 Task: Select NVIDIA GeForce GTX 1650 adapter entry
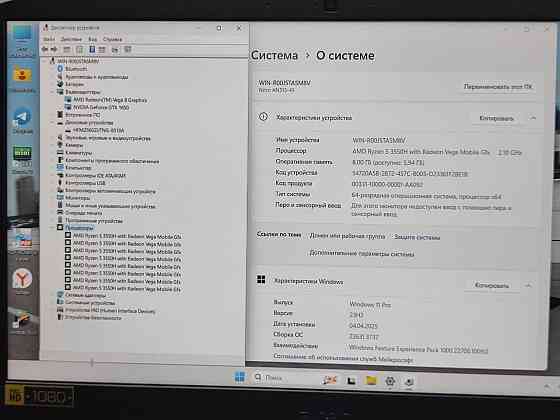(101, 107)
